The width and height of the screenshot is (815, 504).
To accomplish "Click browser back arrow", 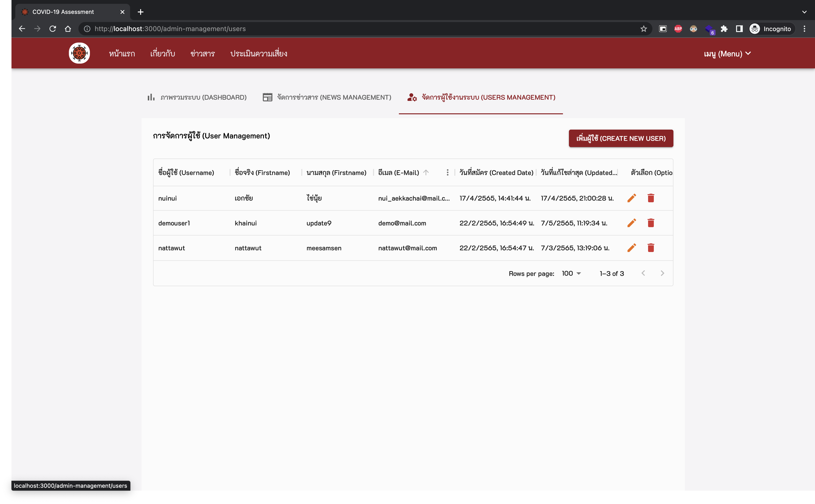I will tap(22, 29).
